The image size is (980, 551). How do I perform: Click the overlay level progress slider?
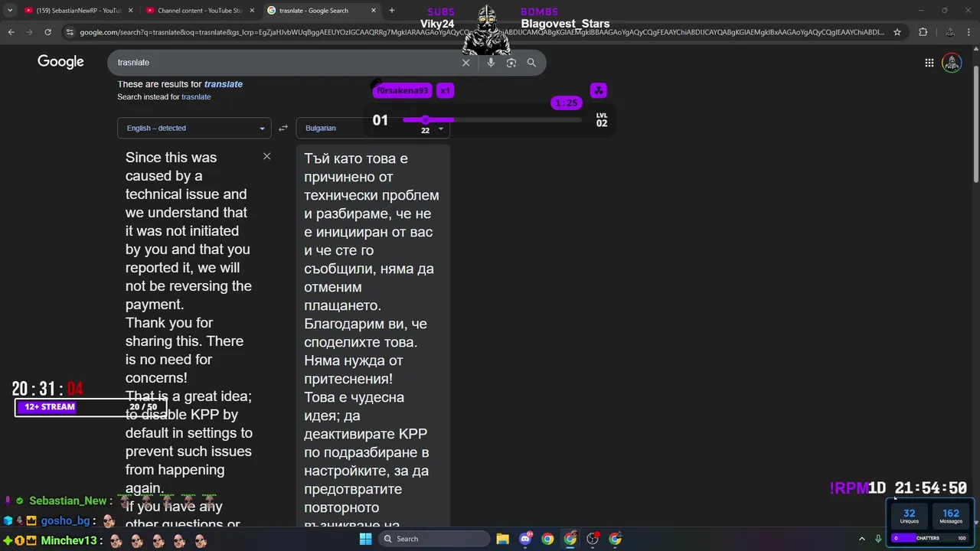(492, 120)
